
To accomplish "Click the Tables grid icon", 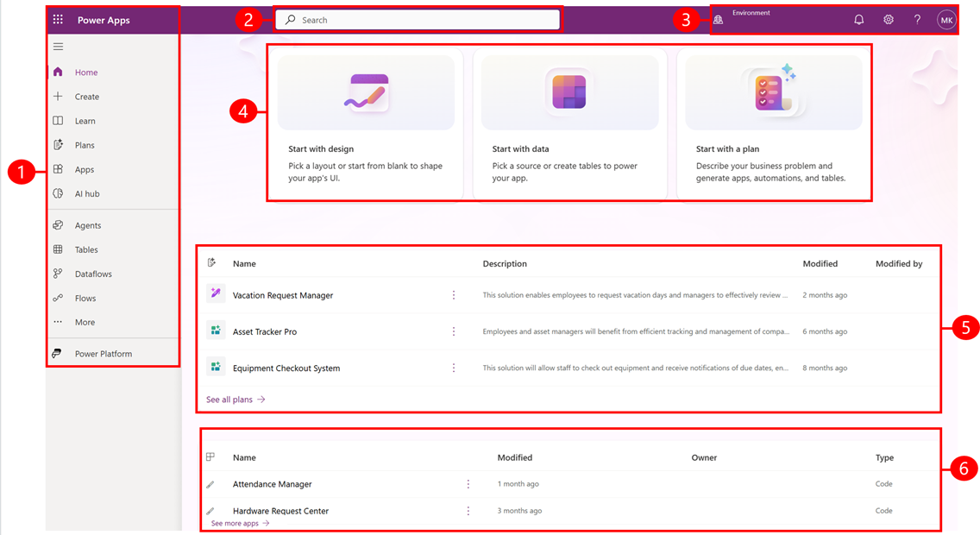I will pyautogui.click(x=58, y=249).
